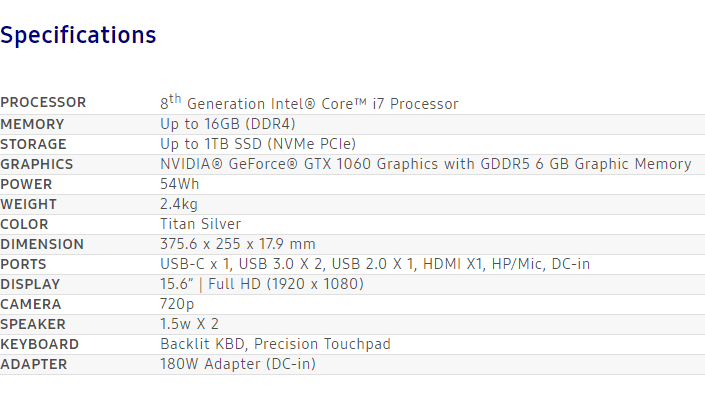Click the 15.6" Full HD display value
705x400 pixels.
point(261,284)
